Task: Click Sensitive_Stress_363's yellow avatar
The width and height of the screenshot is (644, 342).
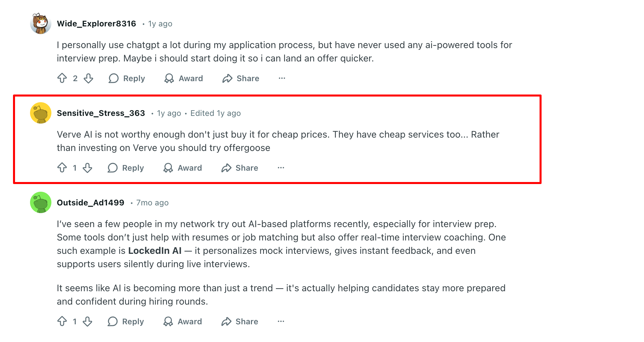Action: point(41,113)
